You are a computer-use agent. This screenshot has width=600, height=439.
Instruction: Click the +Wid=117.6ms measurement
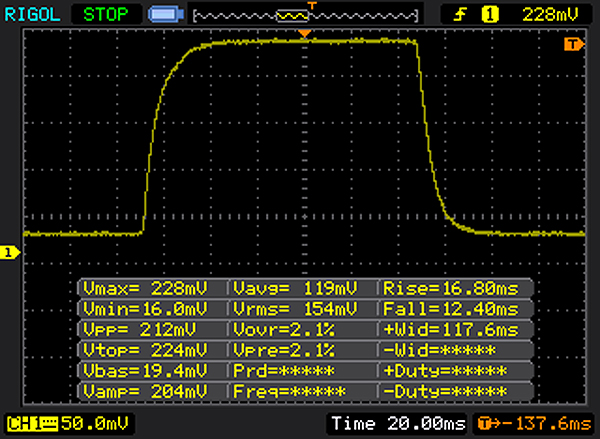point(451,329)
